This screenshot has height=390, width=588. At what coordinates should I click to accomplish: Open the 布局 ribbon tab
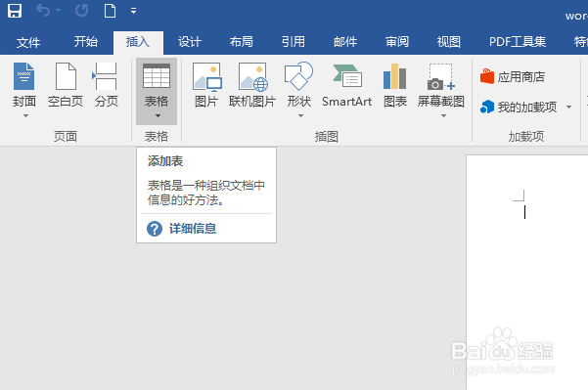point(242,42)
